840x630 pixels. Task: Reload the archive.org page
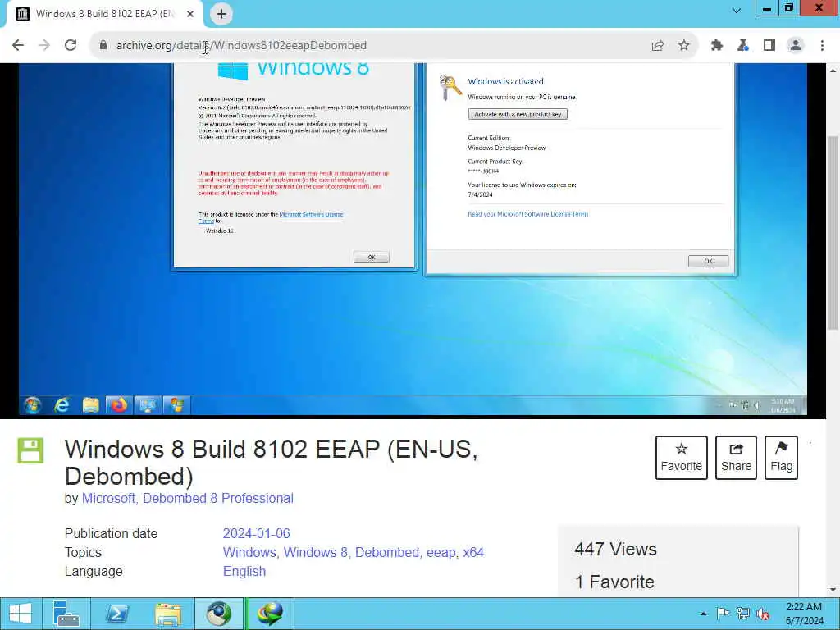tap(71, 46)
